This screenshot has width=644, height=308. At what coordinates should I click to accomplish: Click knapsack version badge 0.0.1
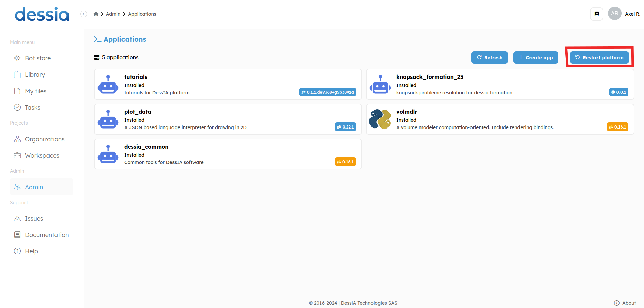pos(618,92)
